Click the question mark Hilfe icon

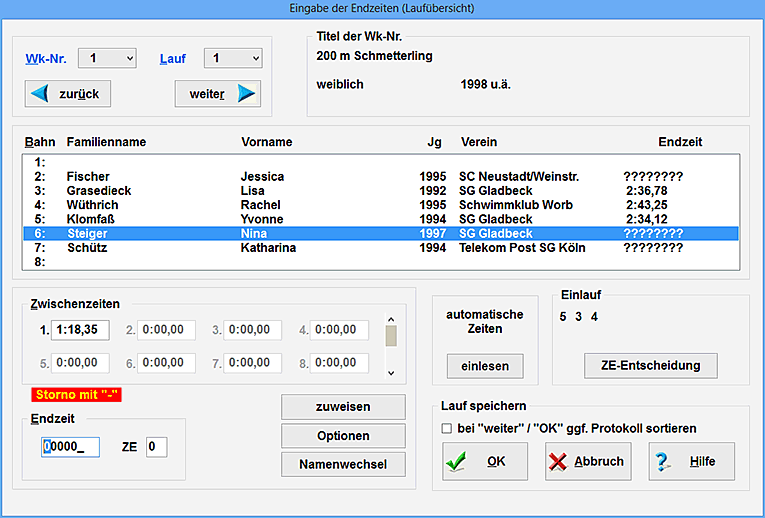(662, 462)
